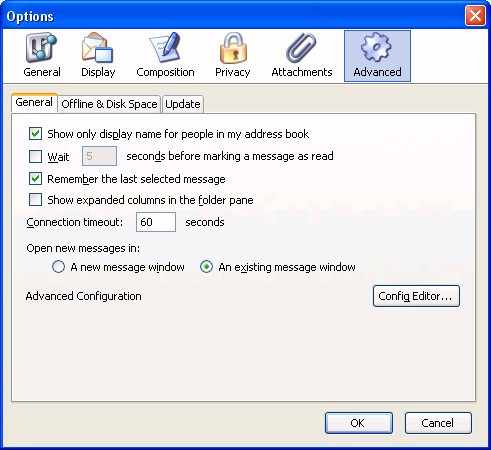Viewport: 491px width, 450px height.
Task: Close the Options dialog window
Action: pyautogui.click(x=475, y=15)
